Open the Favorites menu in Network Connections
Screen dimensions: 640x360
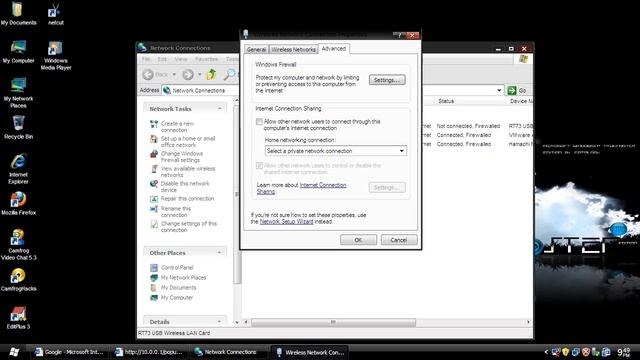[206, 59]
